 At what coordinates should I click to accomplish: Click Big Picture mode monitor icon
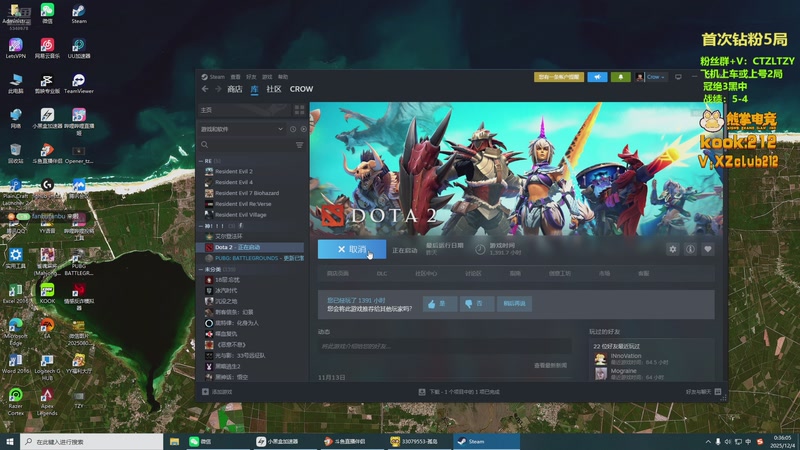tap(678, 77)
